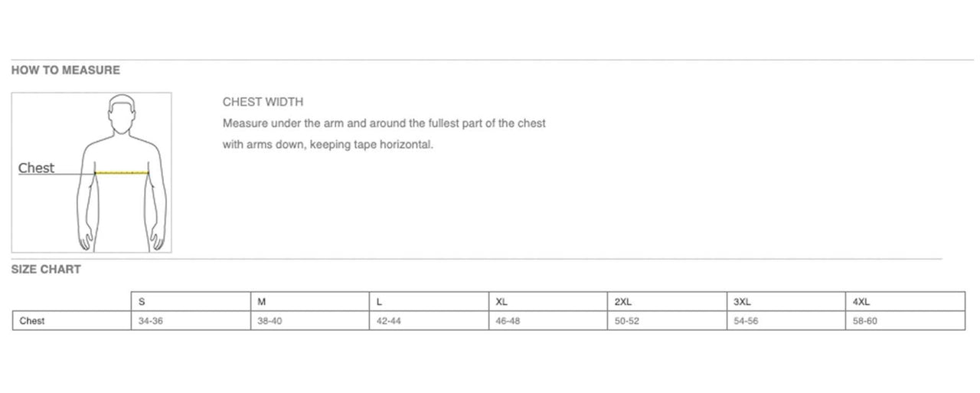
Task: Click the HOW TO MEASURE heading
Action: pyautogui.click(x=65, y=70)
